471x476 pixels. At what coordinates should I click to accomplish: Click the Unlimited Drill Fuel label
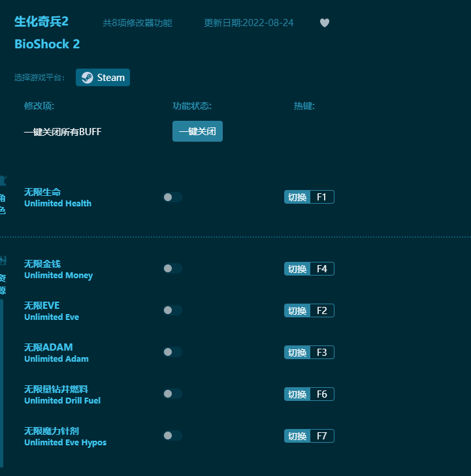click(x=62, y=401)
